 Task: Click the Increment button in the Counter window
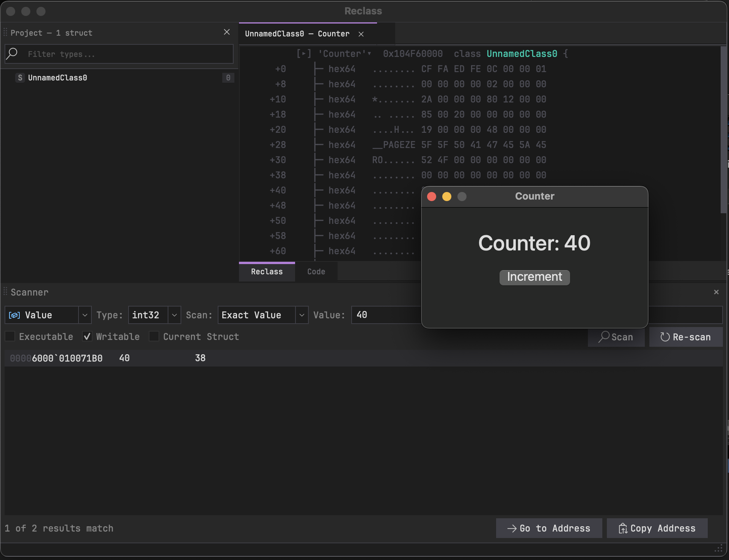point(534,277)
